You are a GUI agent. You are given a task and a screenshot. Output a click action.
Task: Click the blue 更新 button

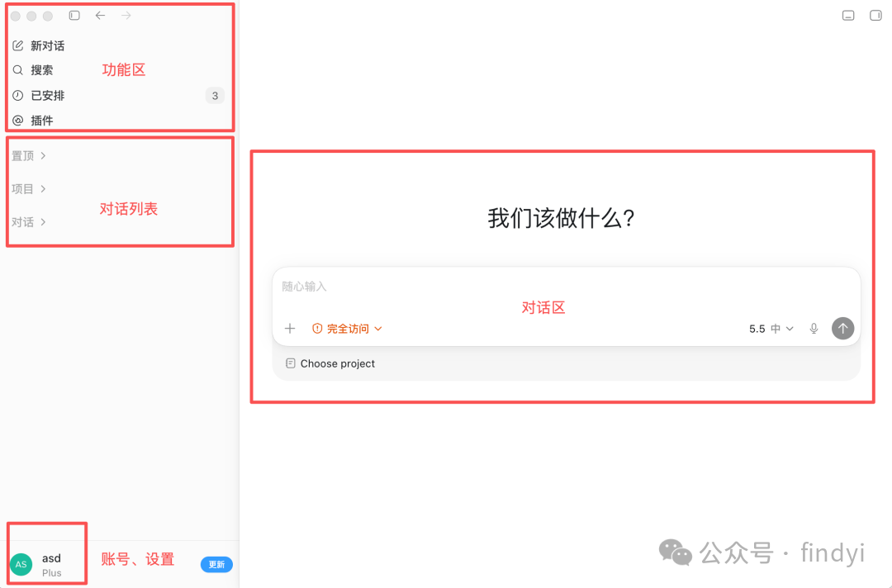click(216, 564)
